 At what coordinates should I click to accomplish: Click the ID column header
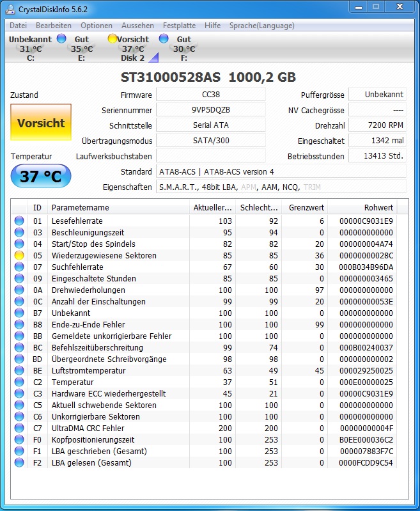(x=37, y=208)
